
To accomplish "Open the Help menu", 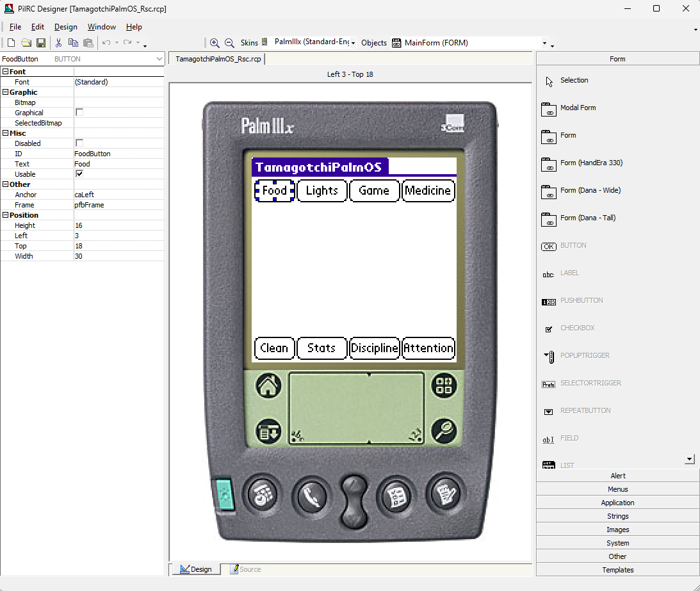I will pos(134,27).
